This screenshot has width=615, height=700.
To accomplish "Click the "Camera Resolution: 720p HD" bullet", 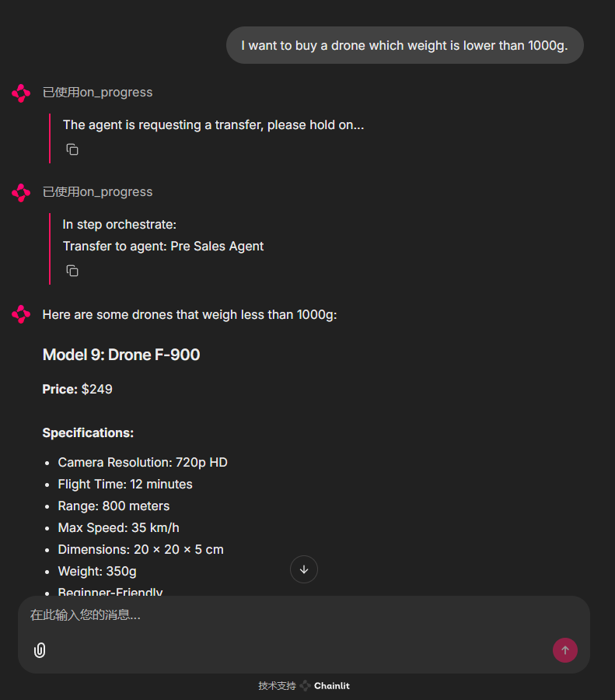I will coord(142,462).
